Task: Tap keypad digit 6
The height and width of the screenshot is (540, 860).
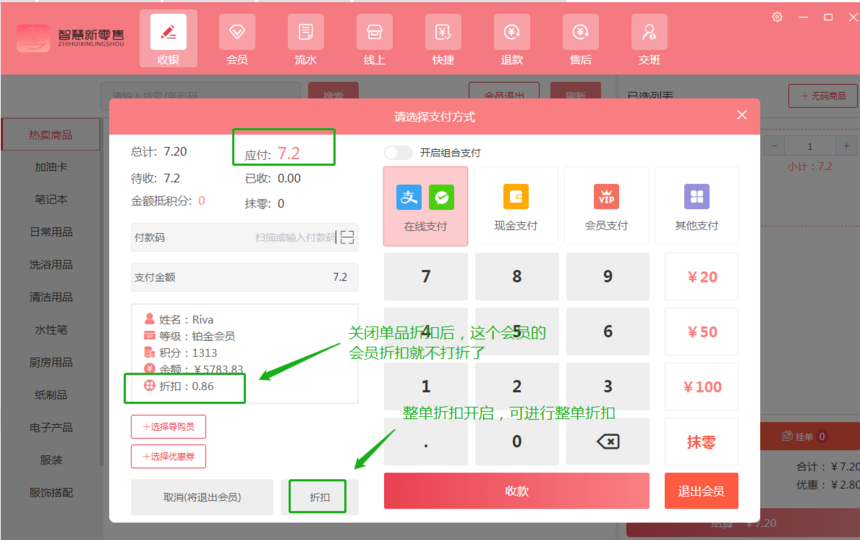Action: click(x=608, y=331)
